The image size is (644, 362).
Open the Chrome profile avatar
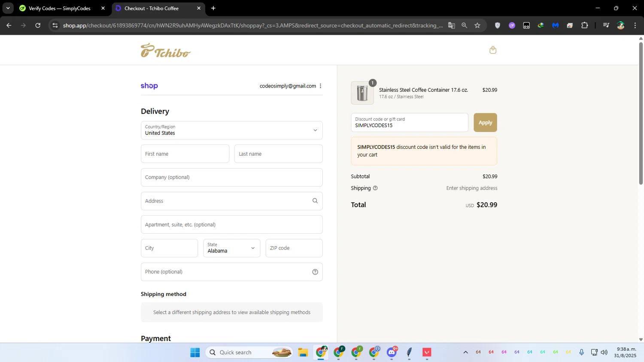click(621, 25)
